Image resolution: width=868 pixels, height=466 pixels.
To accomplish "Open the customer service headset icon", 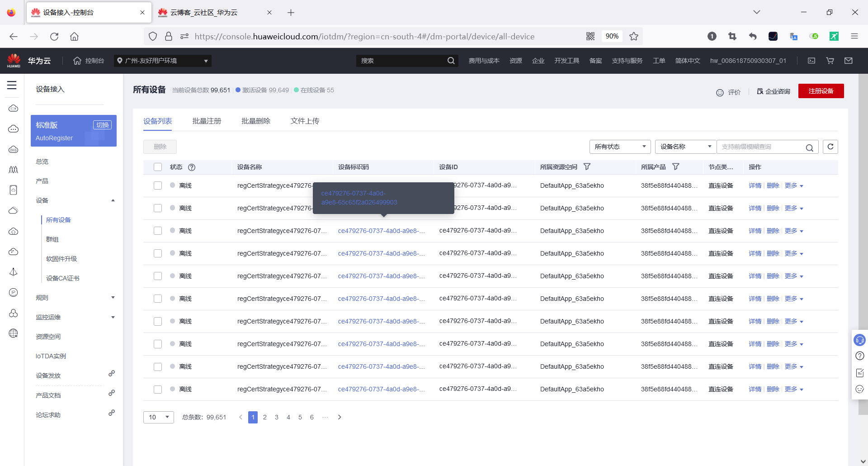I will (x=859, y=340).
